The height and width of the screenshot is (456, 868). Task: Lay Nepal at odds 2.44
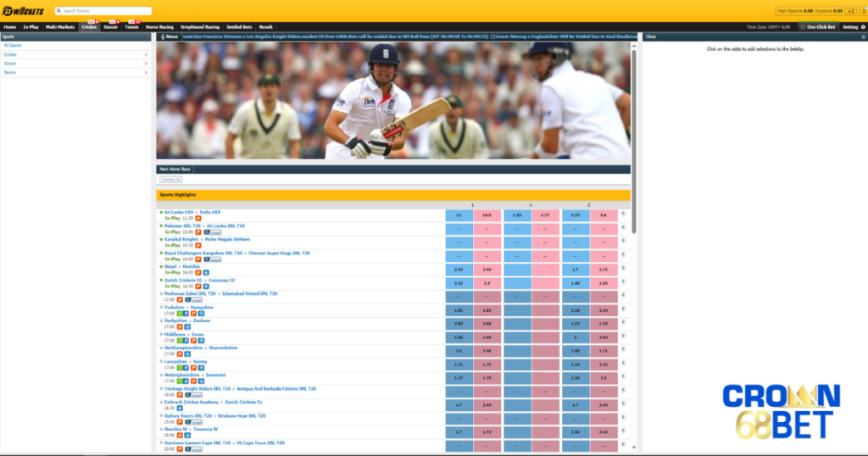[x=487, y=270]
